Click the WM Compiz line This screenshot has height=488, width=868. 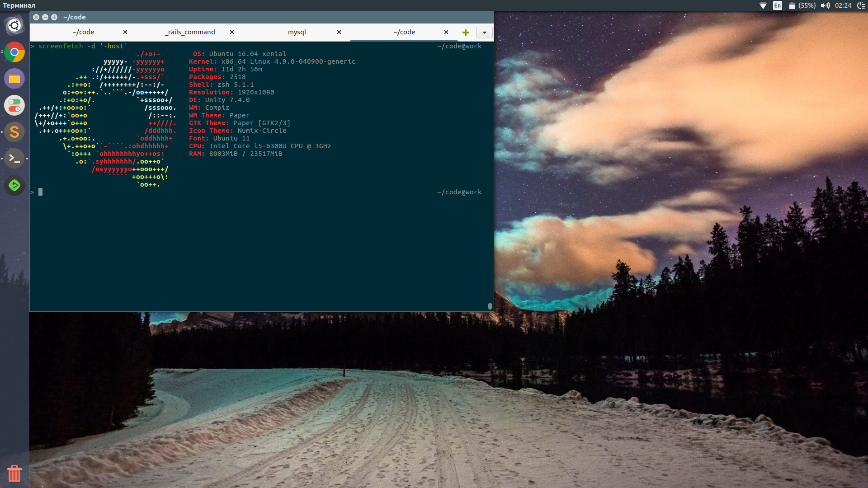coord(209,108)
